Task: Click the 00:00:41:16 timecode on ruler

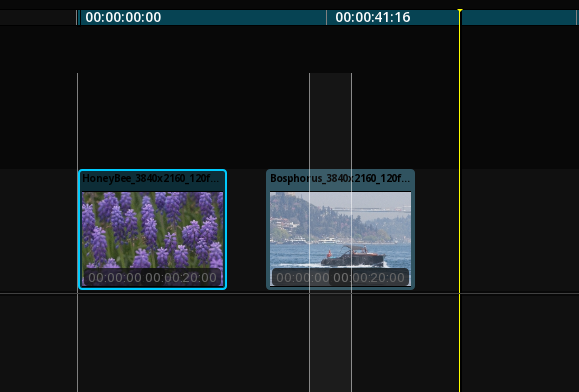Action: pyautogui.click(x=373, y=17)
